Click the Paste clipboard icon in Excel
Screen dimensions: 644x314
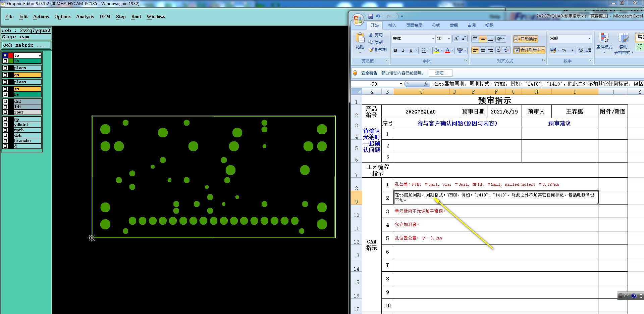click(360, 38)
